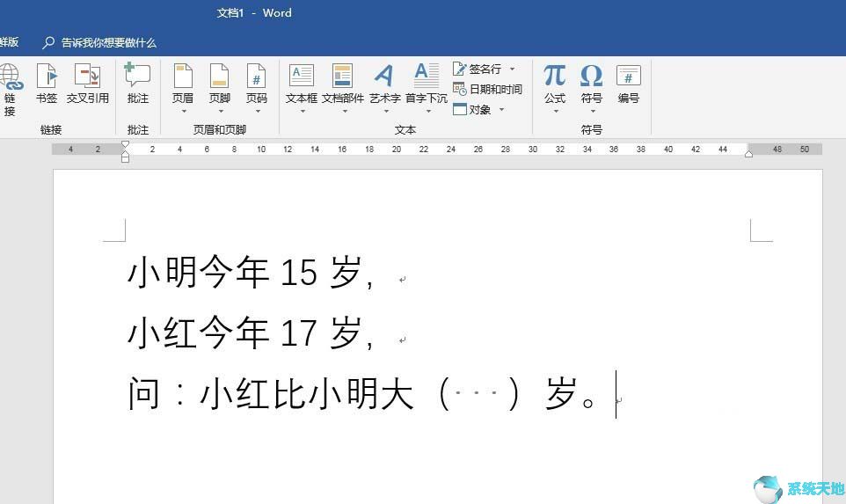846x504 pixels.
Task: Insert an Object (对象)
Action: [472, 110]
